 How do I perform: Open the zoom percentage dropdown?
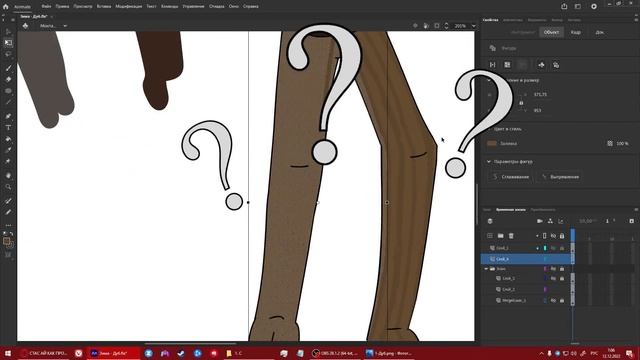(473, 26)
